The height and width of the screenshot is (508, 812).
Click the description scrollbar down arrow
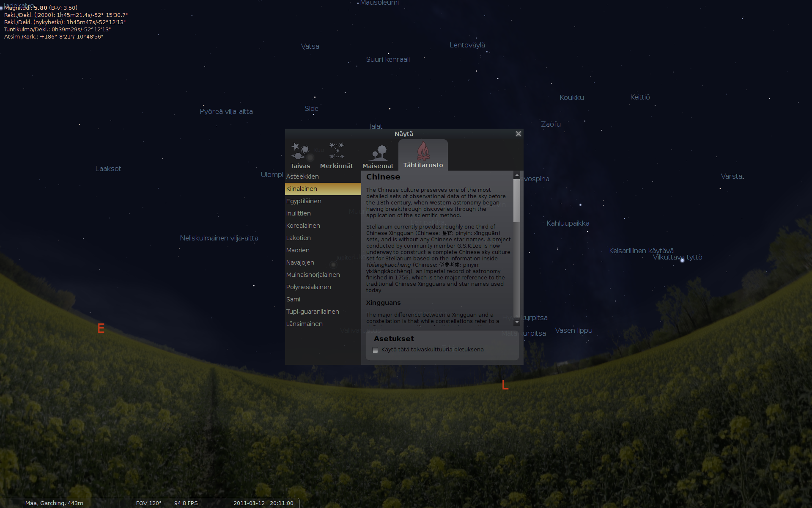coord(517,322)
